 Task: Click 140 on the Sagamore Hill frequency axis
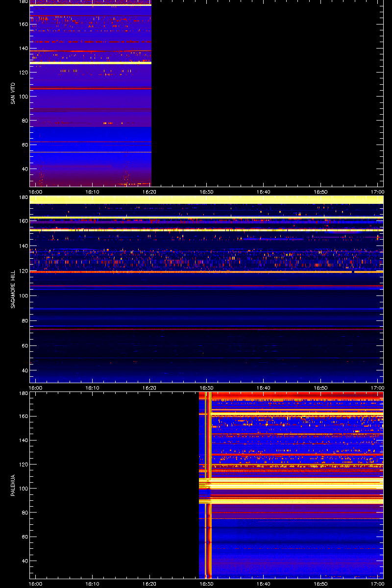(x=23, y=245)
